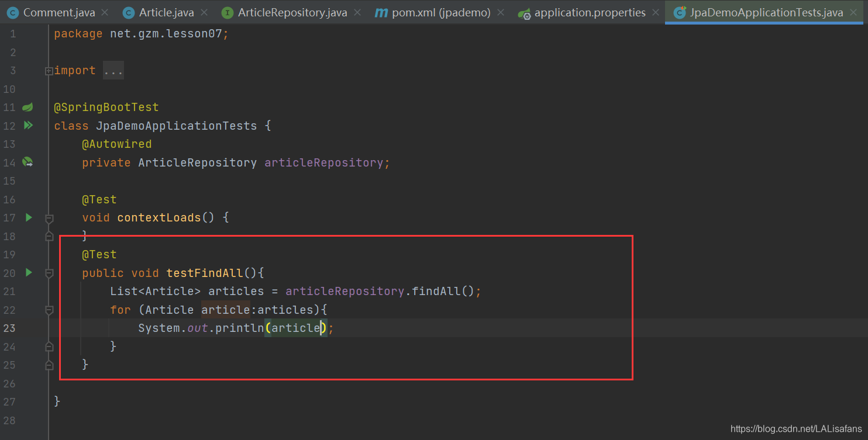Click the testFindAll method name
Image resolution: width=868 pixels, height=440 pixels.
click(205, 273)
